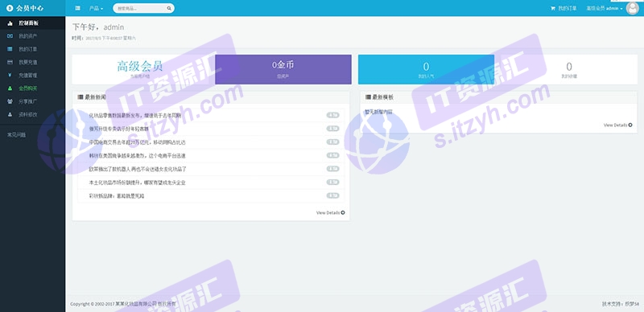Click the yen icon for 充值管理
The width and height of the screenshot is (644, 312).
click(x=10, y=75)
